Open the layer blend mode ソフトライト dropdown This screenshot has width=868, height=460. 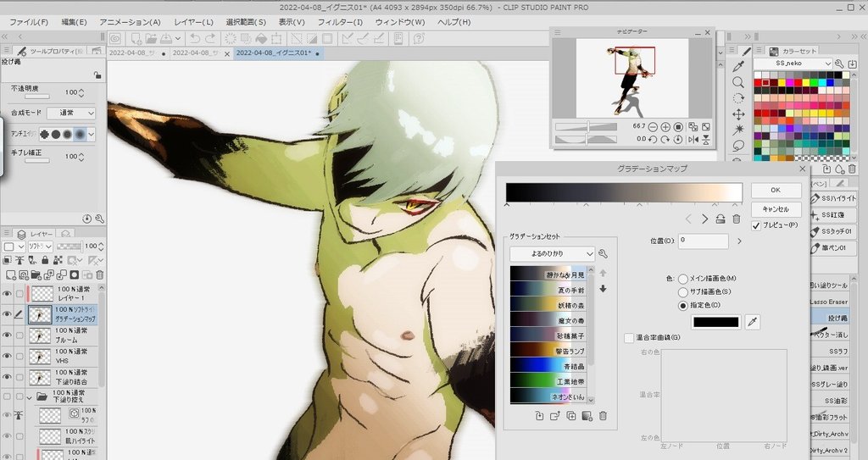[x=41, y=247]
